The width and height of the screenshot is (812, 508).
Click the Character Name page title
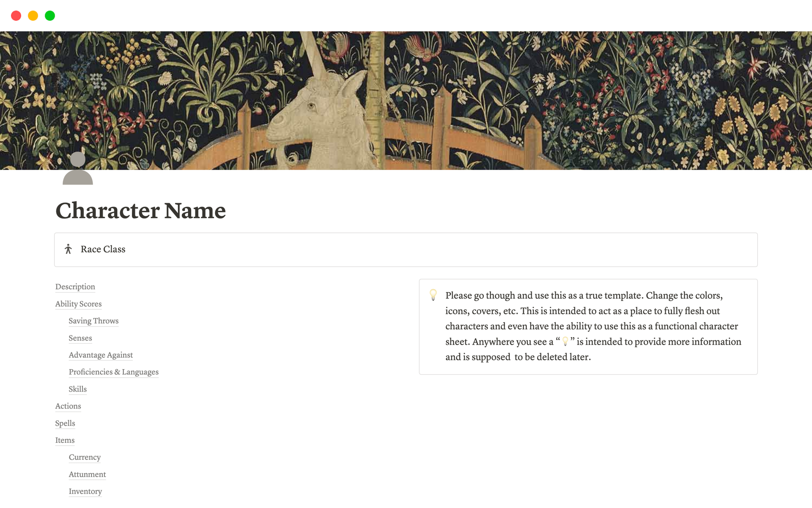point(140,210)
